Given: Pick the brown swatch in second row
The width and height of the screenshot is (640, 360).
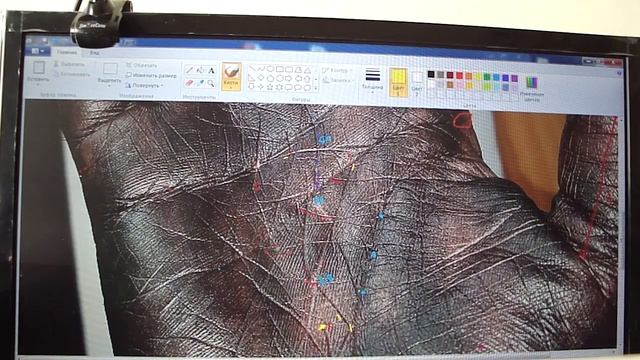Looking at the screenshot, I should pos(450,84).
